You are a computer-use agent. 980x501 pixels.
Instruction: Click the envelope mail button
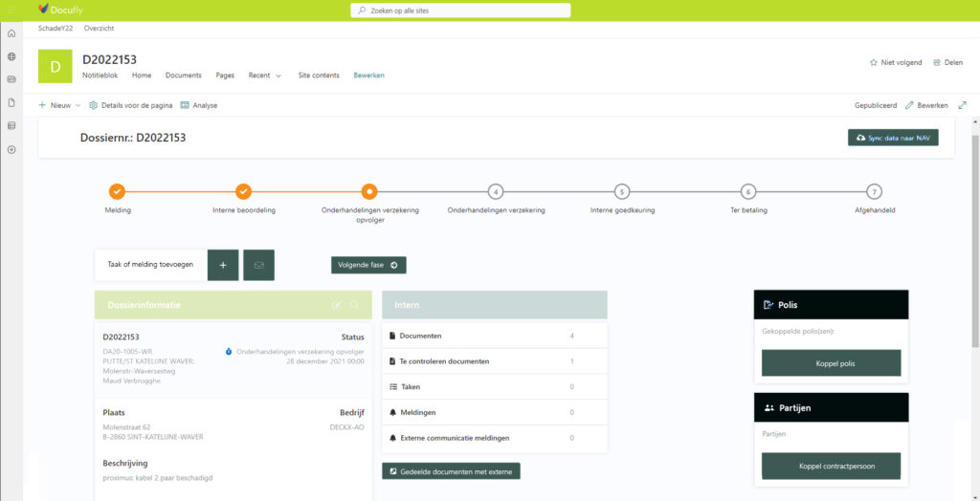(258, 265)
